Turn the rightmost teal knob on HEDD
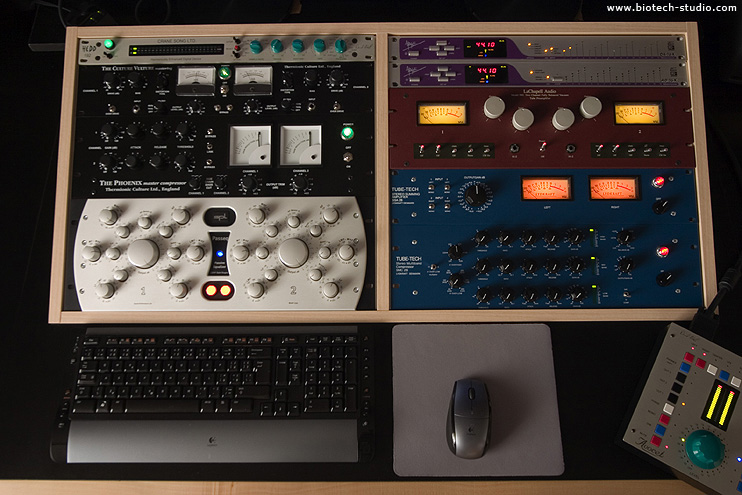This screenshot has height=495, width=742. click(341, 46)
